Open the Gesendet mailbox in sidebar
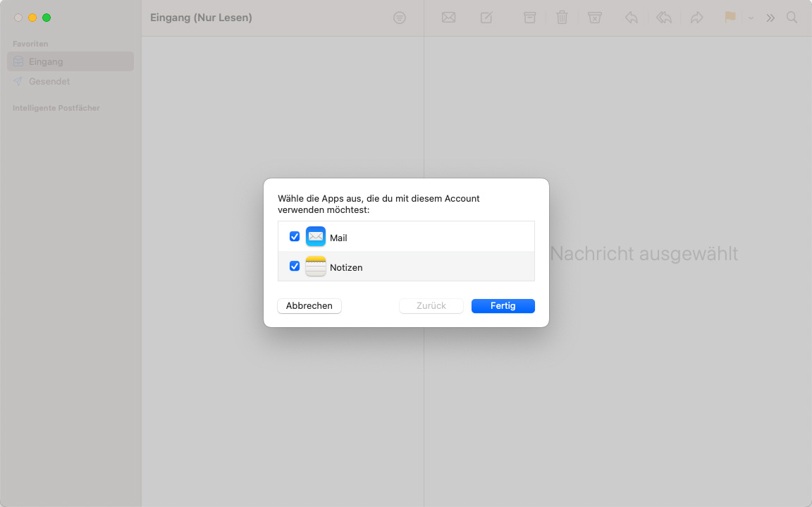Viewport: 812px width, 507px height. [70, 81]
